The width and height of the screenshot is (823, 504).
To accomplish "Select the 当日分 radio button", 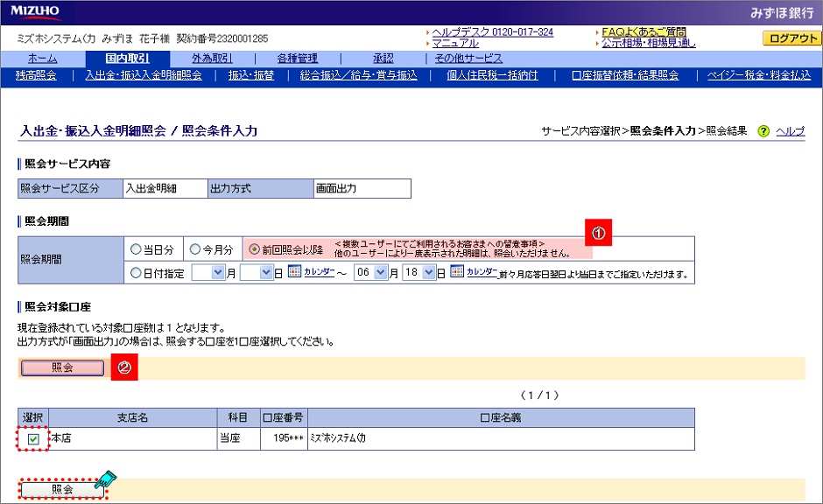I will tap(136, 249).
